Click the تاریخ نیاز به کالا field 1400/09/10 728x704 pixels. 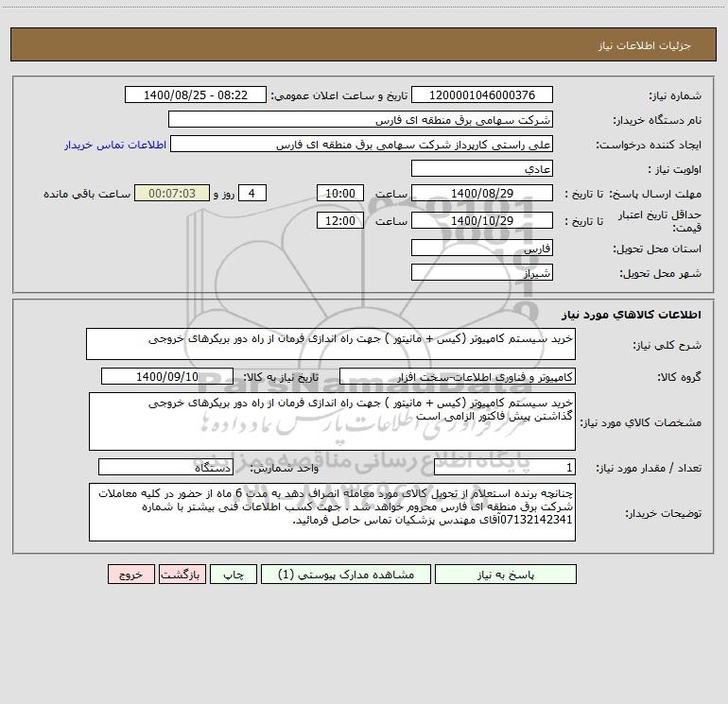pos(167,376)
